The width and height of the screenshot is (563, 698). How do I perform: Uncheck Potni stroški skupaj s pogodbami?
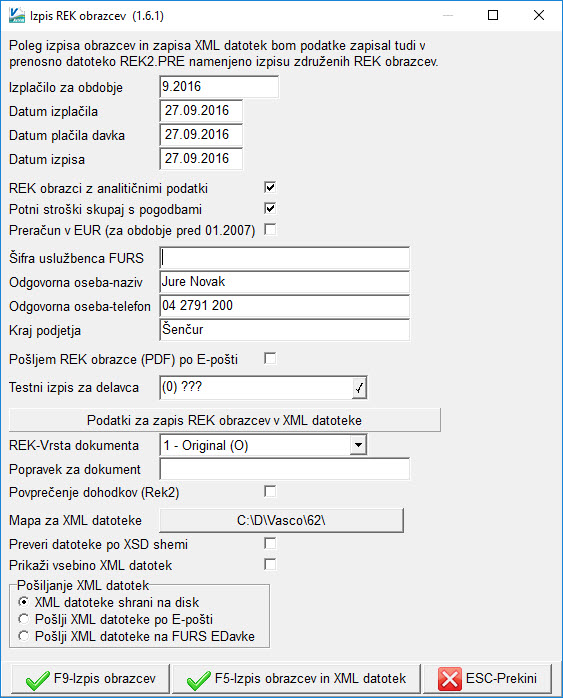(x=270, y=208)
